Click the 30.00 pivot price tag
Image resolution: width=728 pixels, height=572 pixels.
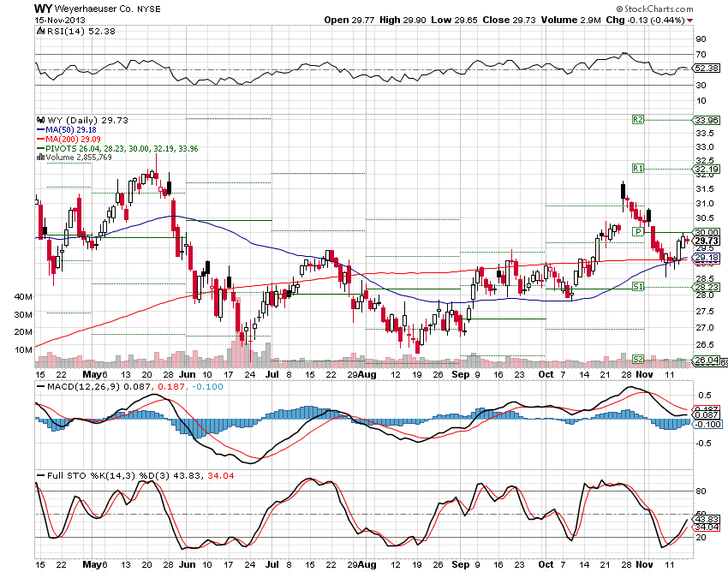coord(707,232)
